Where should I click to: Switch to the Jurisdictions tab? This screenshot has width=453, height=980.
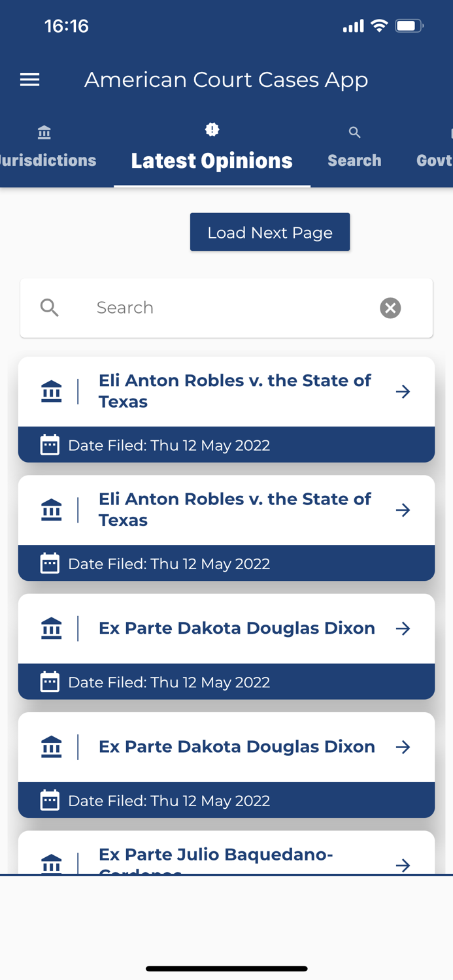click(x=47, y=160)
